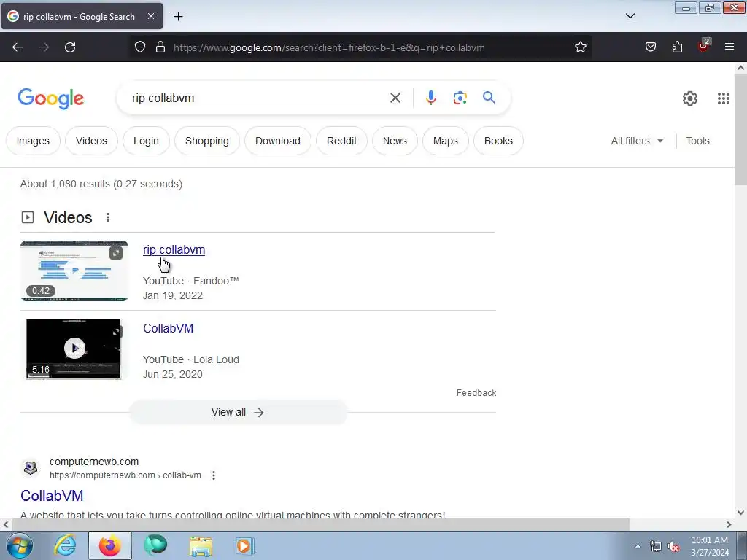The height and width of the screenshot is (560, 747).
Task: View site security via padlock icon
Action: click(x=160, y=47)
